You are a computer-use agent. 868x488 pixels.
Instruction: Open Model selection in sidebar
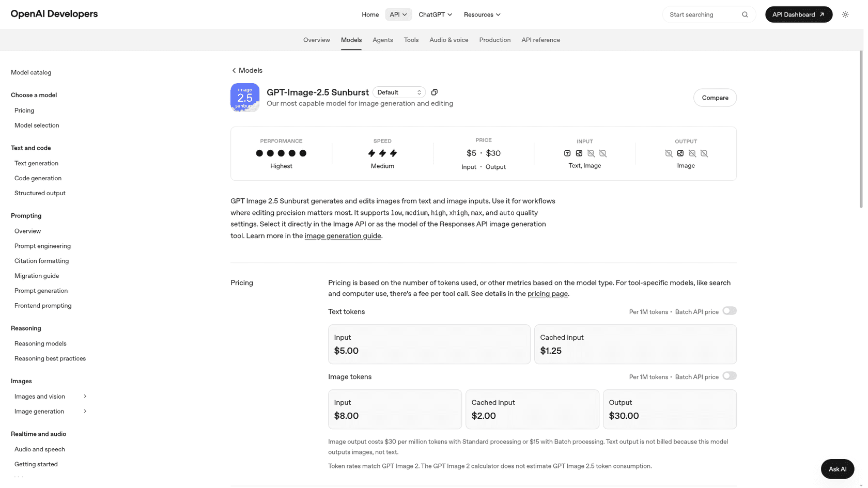tap(37, 125)
